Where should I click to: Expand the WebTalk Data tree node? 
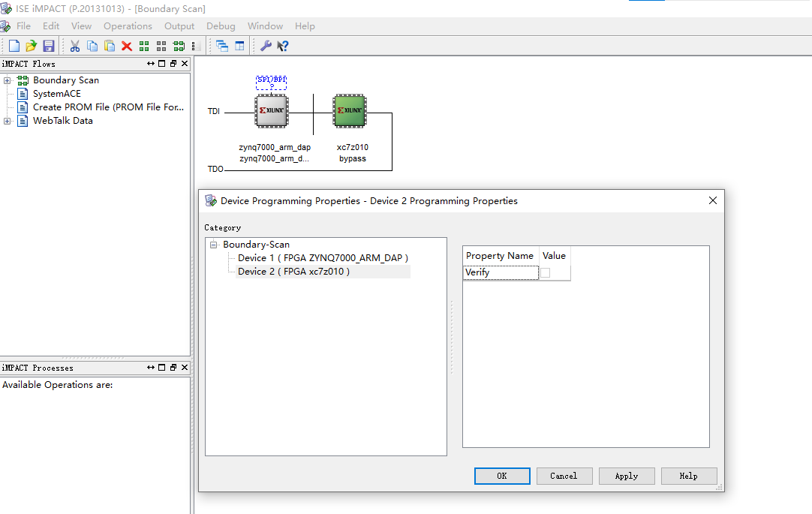pos(8,121)
